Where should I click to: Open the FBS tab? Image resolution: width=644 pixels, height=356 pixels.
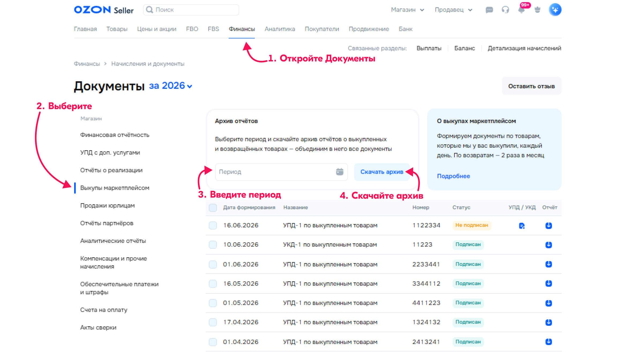[x=213, y=29]
